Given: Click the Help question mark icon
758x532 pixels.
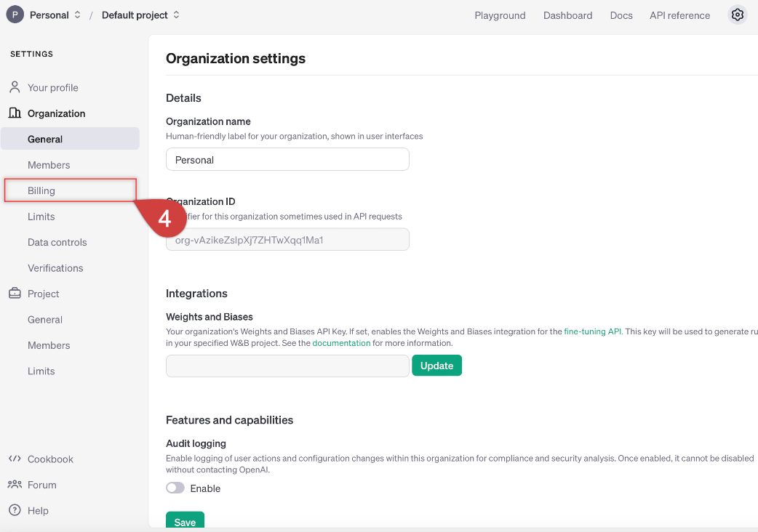Looking at the screenshot, I should [x=15, y=509].
